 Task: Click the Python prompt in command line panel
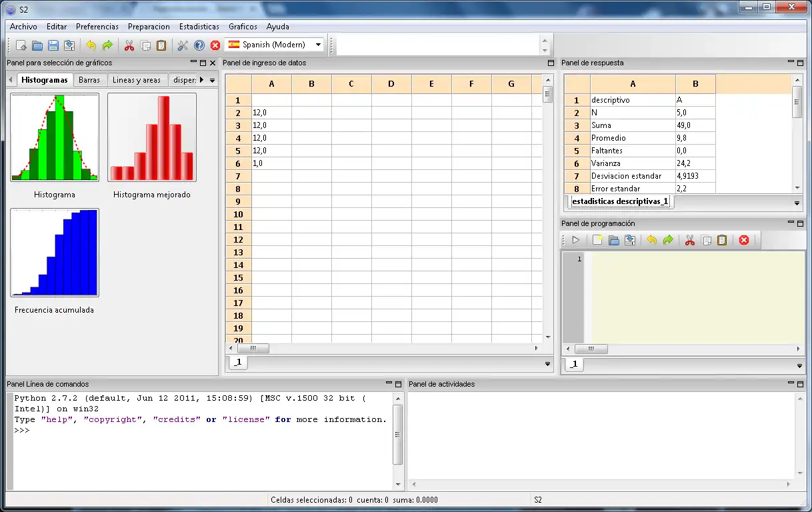[22, 431]
